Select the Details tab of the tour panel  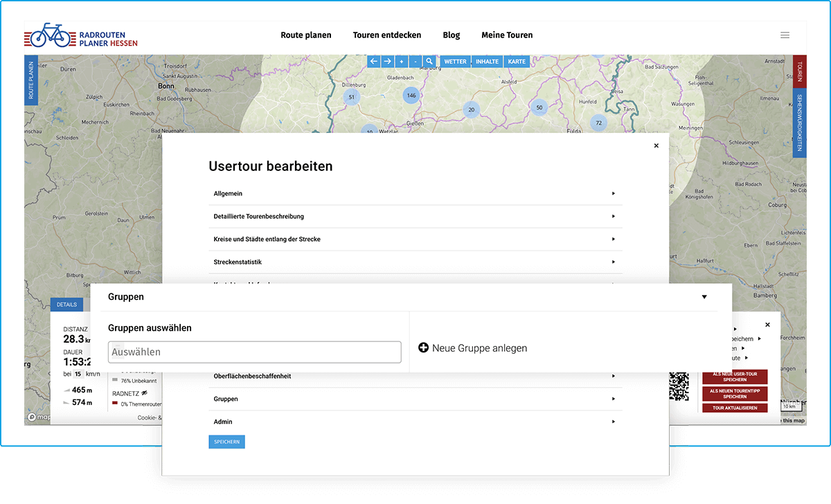pos(66,305)
